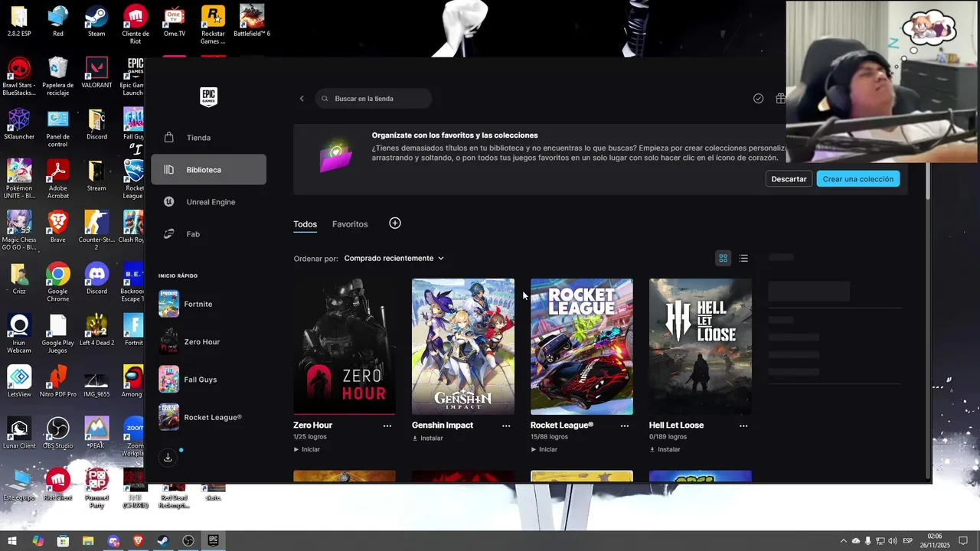Select Rockstar Games desktop shortcut

pyautogui.click(x=213, y=24)
